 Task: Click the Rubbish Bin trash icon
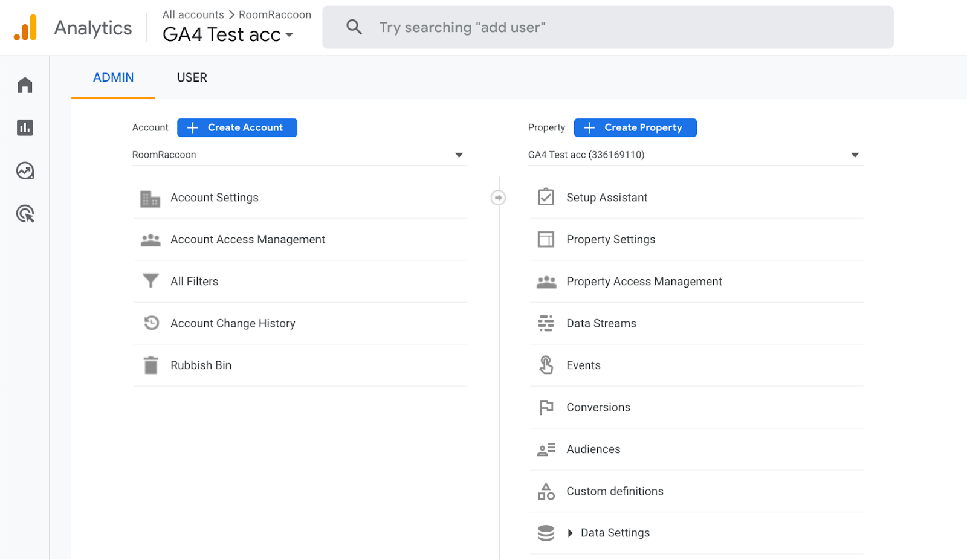[150, 365]
